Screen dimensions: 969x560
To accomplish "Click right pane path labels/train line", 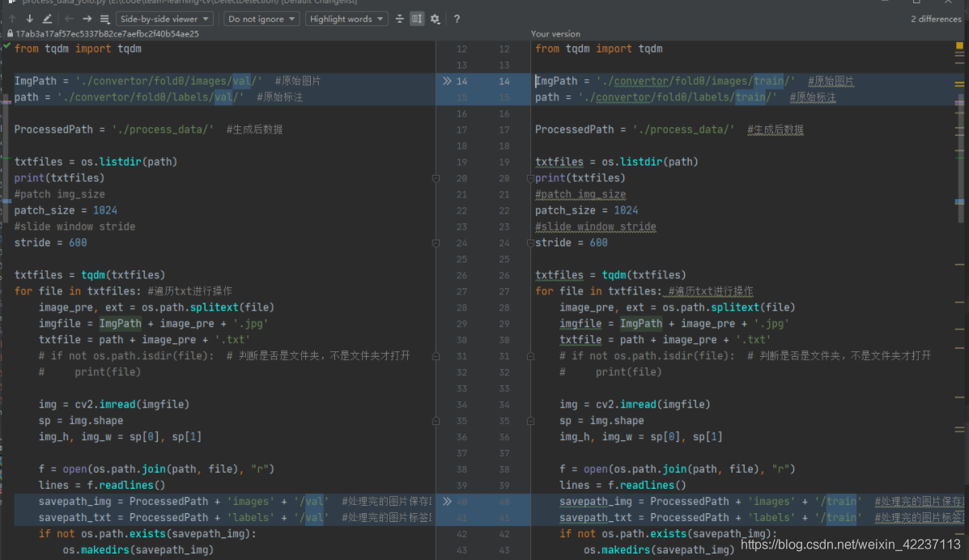I will tap(686, 97).
